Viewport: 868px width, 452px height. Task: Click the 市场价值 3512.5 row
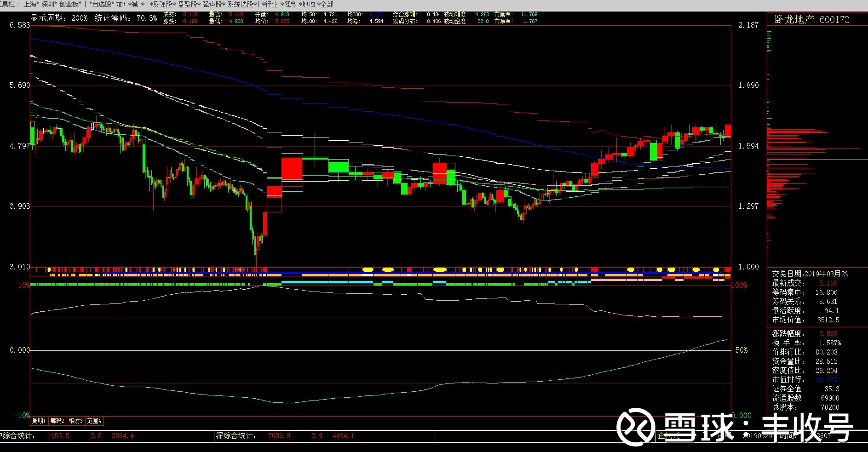click(x=805, y=320)
